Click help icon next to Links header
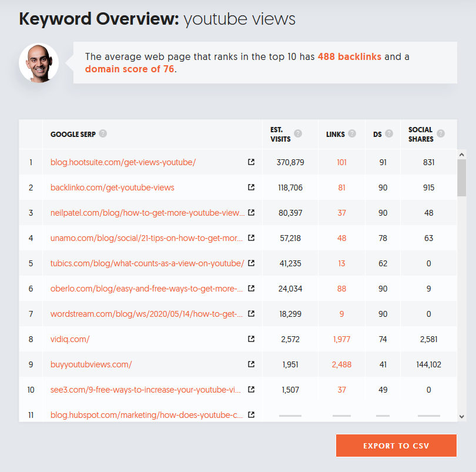 tap(352, 133)
